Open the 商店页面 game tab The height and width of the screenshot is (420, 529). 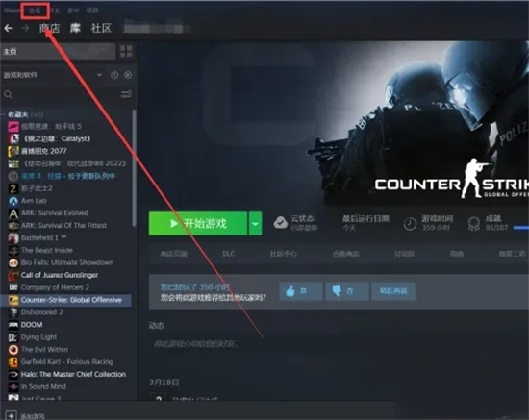(x=174, y=254)
